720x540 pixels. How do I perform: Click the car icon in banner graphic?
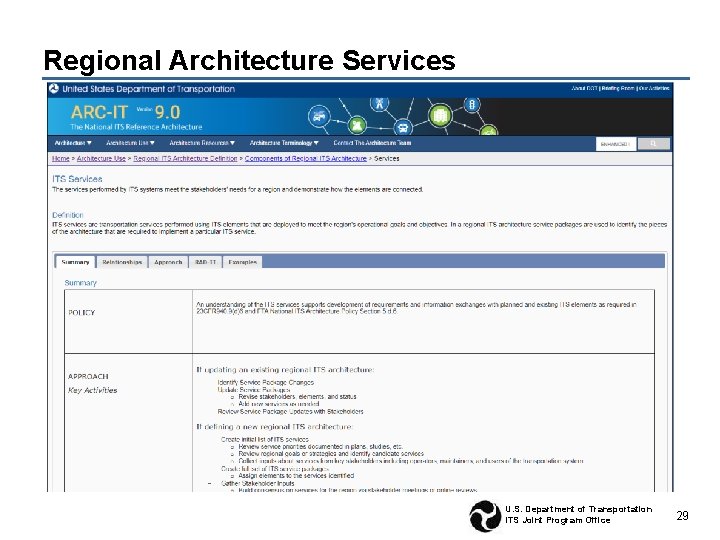(319, 116)
